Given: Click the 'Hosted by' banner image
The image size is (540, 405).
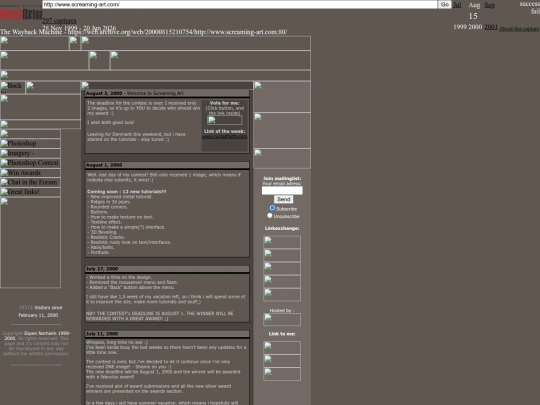Looking at the screenshot, I should (x=282, y=320).
